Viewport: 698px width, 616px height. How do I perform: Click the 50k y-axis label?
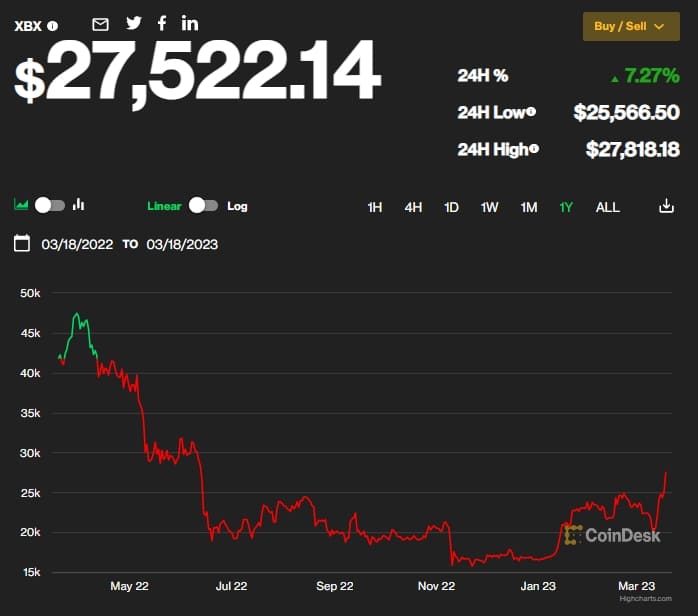point(30,293)
